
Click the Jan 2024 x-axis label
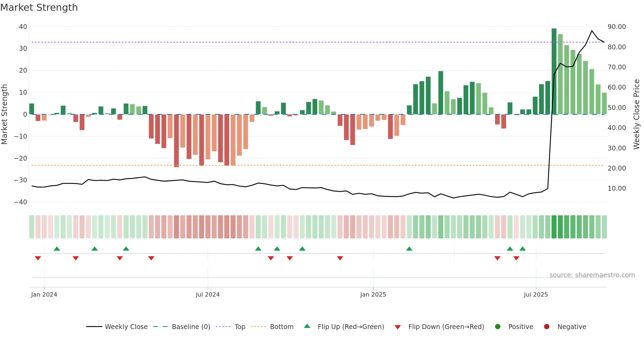44,294
